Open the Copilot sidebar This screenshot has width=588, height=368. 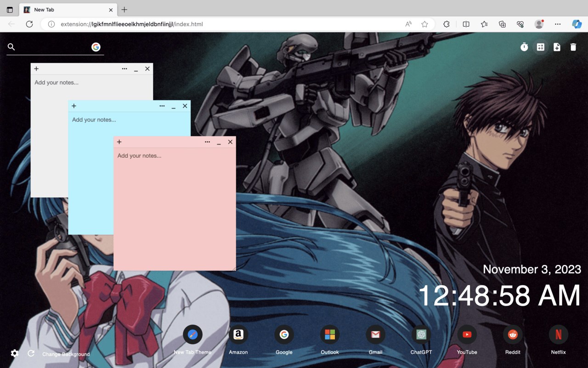(577, 24)
